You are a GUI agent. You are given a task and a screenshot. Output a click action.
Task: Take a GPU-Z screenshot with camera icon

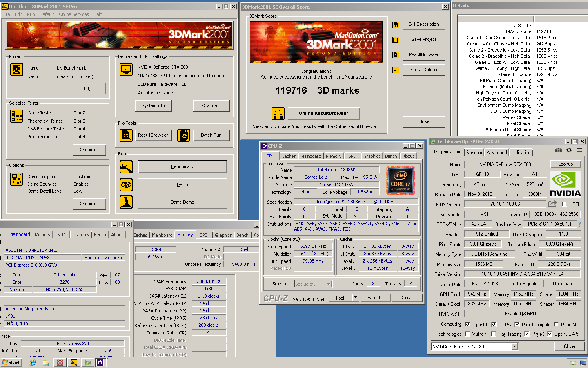coord(559,150)
